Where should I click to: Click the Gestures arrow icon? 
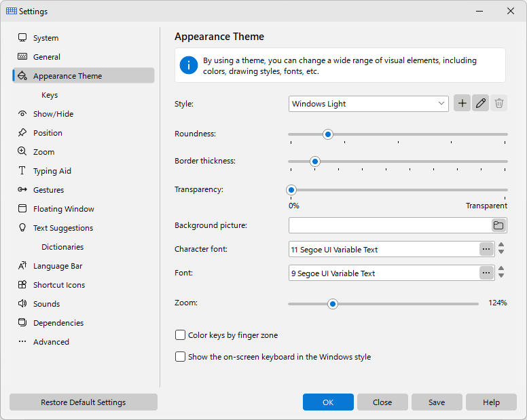coord(22,190)
